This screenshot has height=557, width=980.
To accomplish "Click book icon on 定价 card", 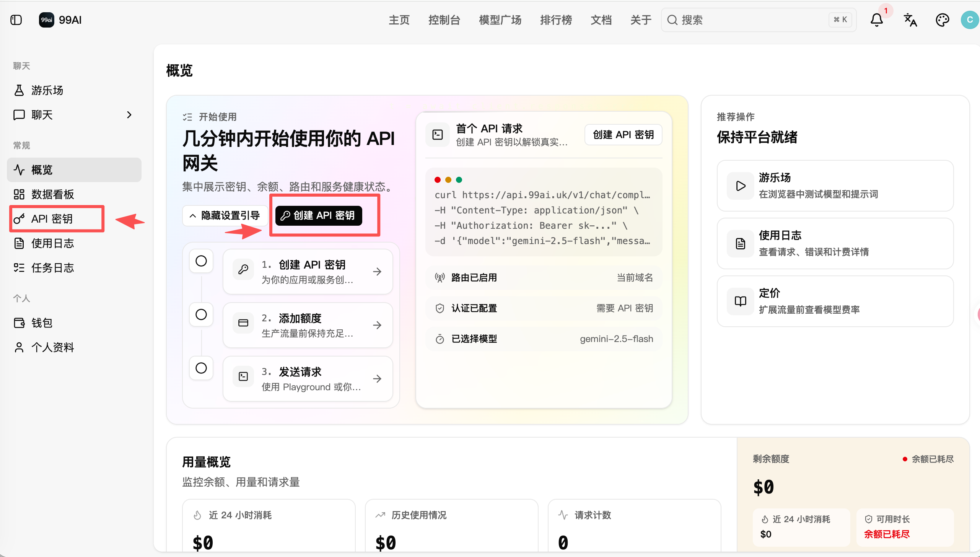I will click(741, 301).
